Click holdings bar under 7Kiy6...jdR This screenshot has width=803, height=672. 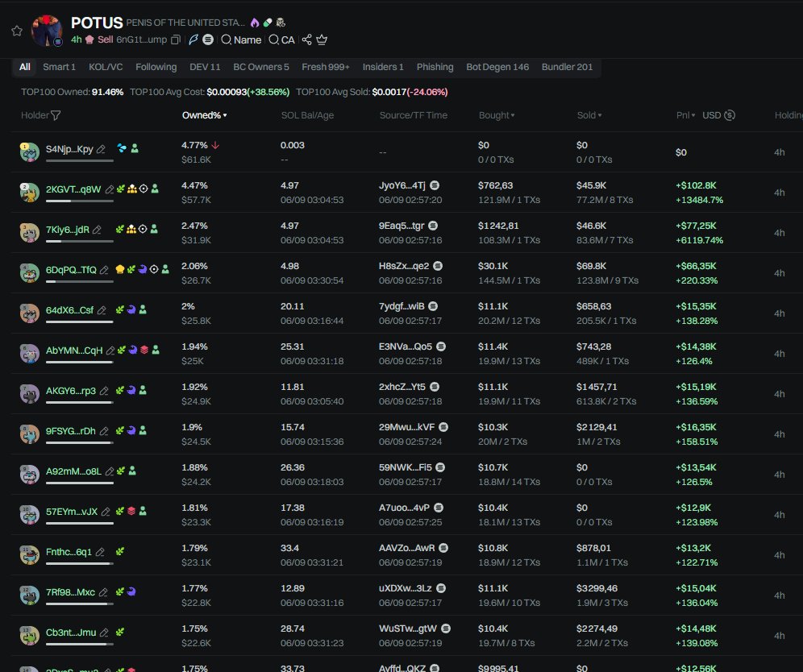(79, 241)
